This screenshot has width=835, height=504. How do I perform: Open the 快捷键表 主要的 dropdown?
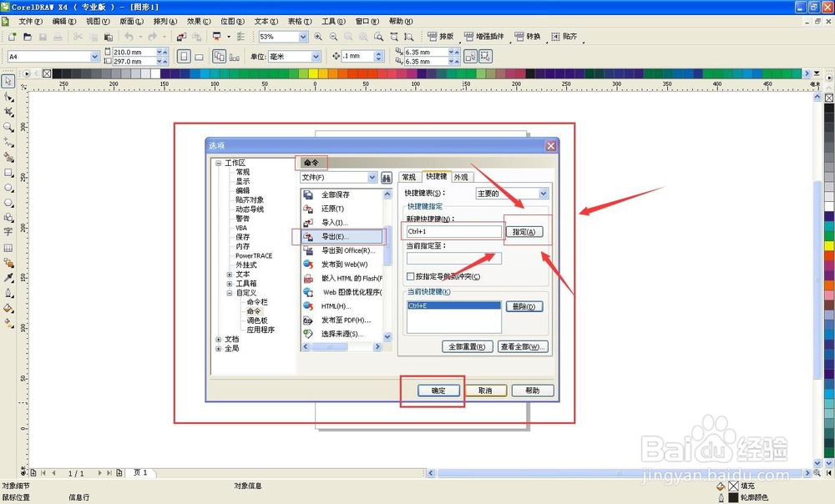(x=544, y=194)
